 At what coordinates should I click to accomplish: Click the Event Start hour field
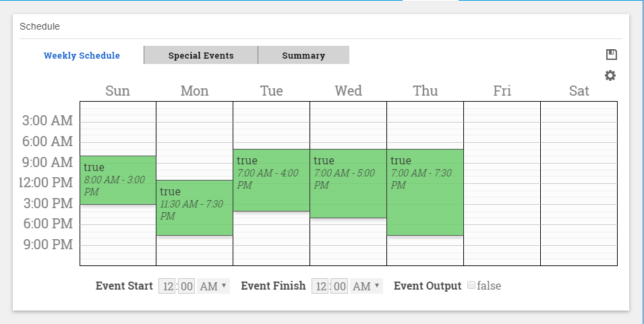pos(167,286)
